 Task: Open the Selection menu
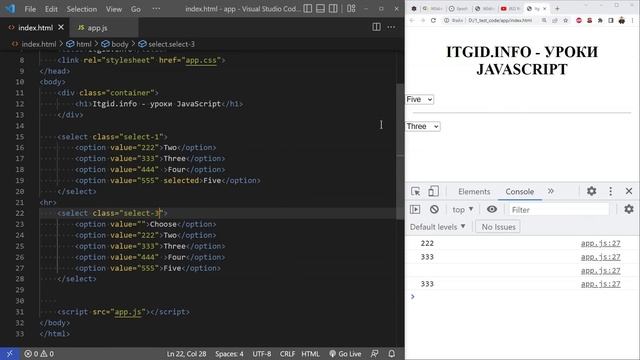[x=82, y=9]
